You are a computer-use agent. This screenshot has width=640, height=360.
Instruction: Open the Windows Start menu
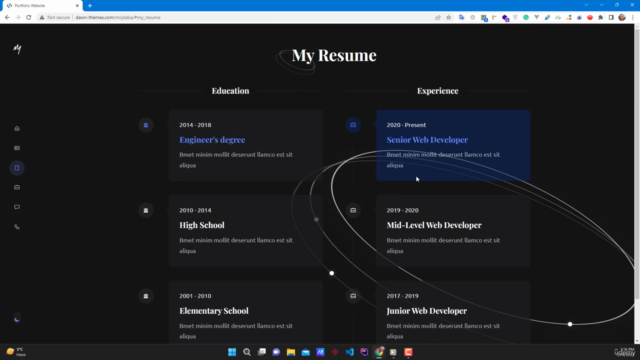click(232, 352)
